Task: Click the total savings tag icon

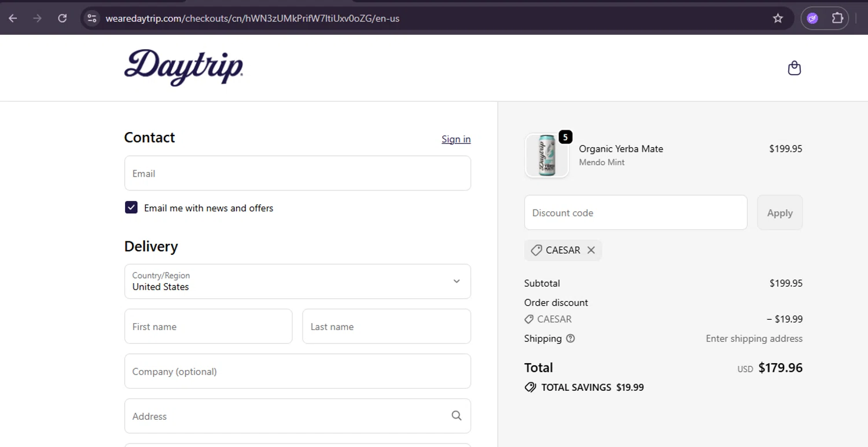Action: (x=530, y=387)
